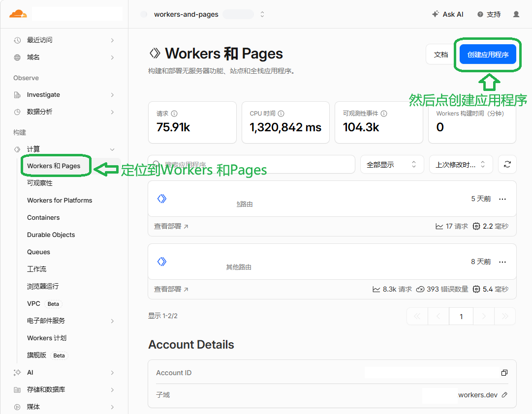Expand the 数据分析 menu chevron
Viewport: 532px width, 414px height.
[112, 112]
